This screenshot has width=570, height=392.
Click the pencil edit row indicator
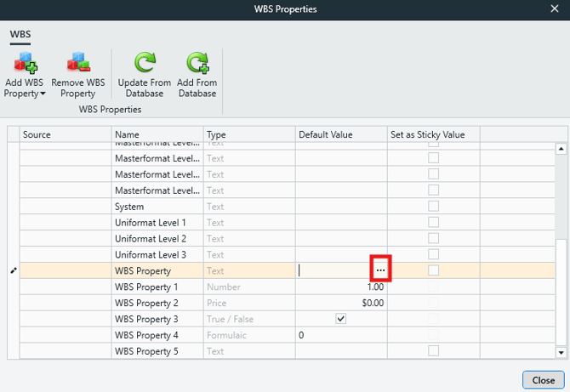[x=13, y=270]
